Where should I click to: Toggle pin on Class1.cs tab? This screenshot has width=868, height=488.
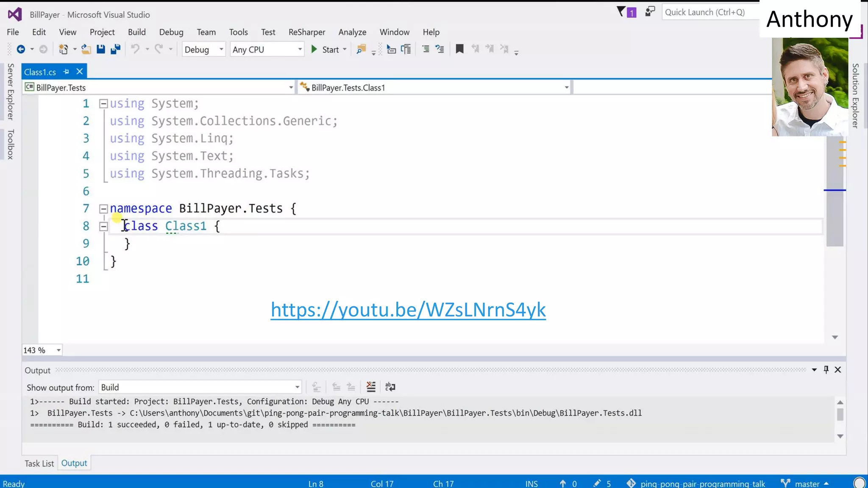(66, 72)
